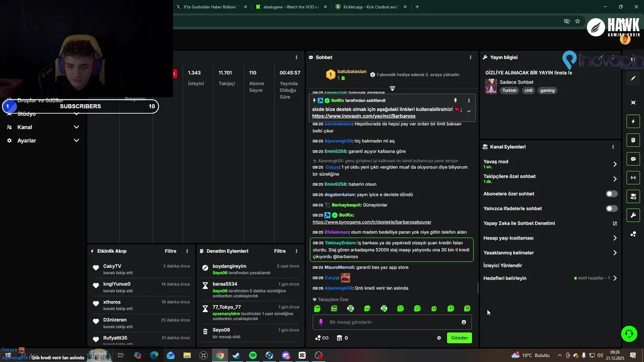Viewport: 644px width, 362px height.
Task: Open Spotify from the taskbar
Action: click(253, 355)
